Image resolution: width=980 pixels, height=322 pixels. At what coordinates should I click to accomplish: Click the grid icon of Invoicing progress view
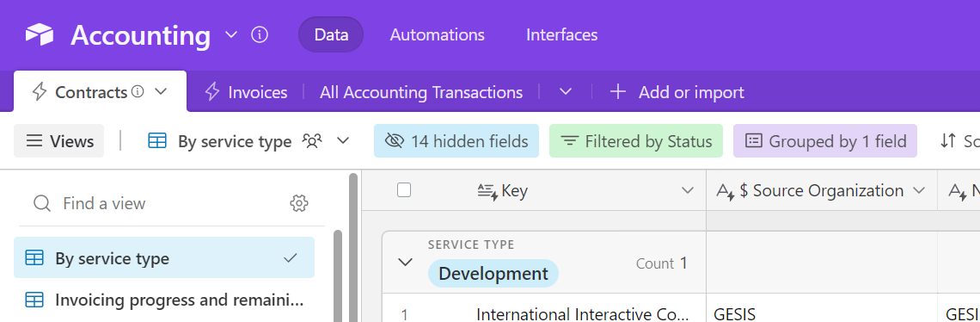coord(34,300)
